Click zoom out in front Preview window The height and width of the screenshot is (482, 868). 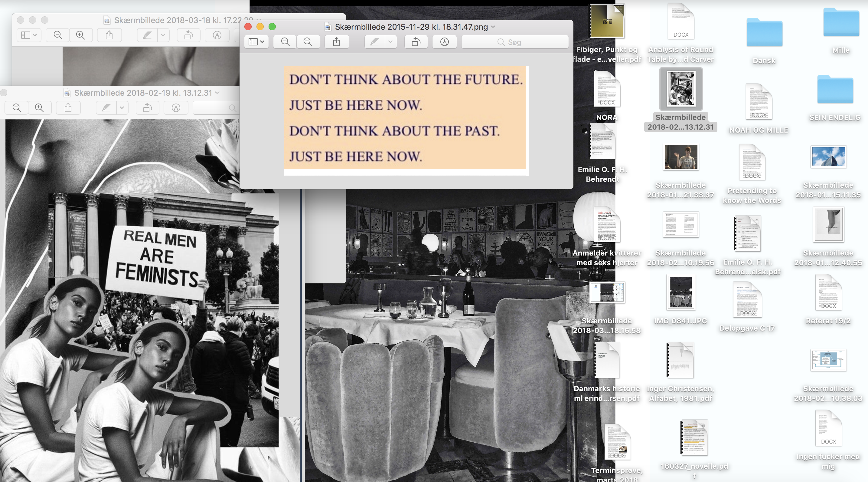[x=285, y=42]
